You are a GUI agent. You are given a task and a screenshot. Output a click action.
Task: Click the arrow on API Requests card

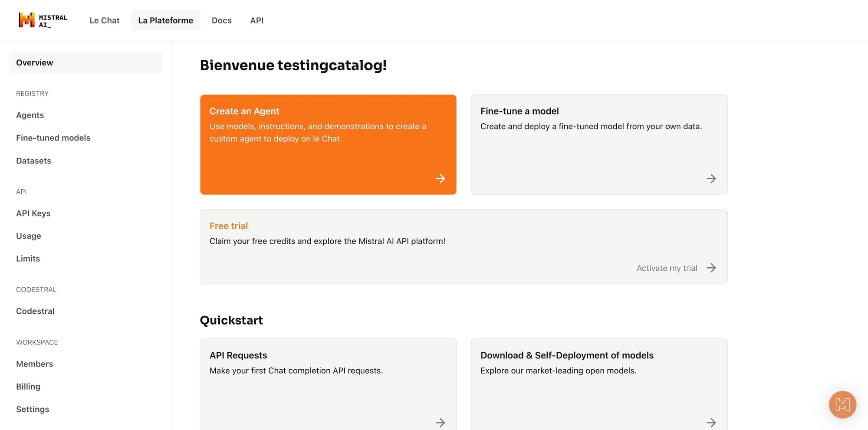[440, 423]
